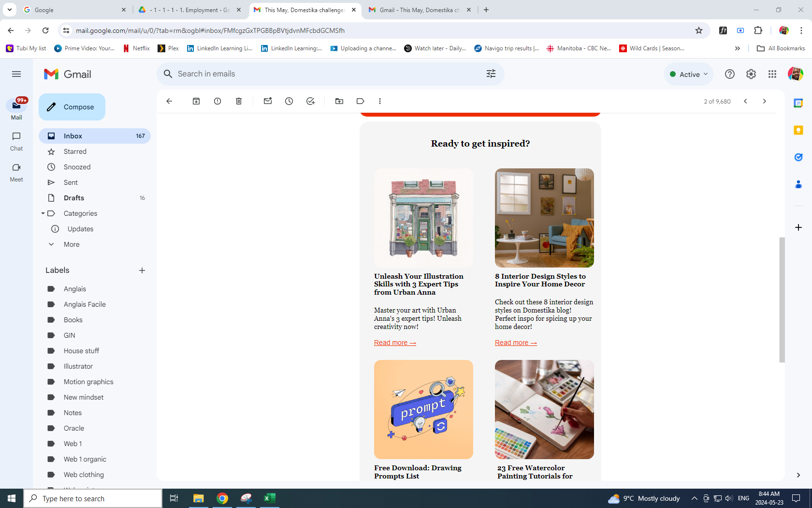Toggle the main menu hamburger button
The width and height of the screenshot is (812, 508).
coord(16,74)
